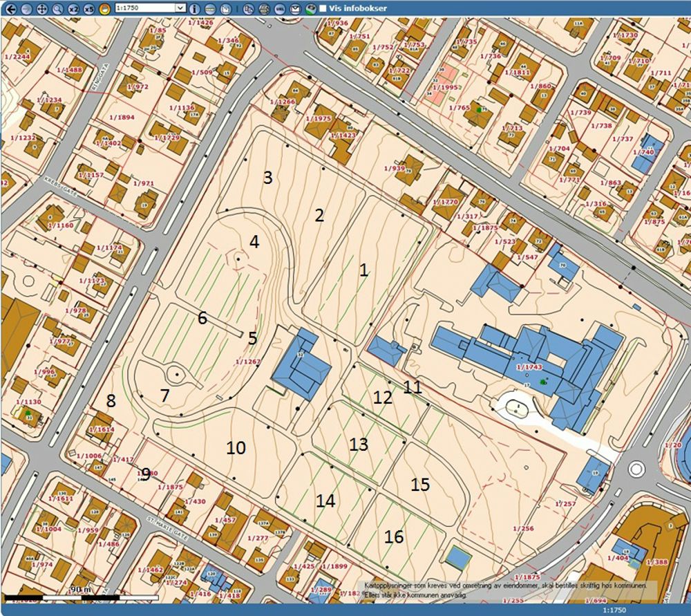Click the green phone contact icon
This screenshot has height=616, width=691.
(x=311, y=8)
